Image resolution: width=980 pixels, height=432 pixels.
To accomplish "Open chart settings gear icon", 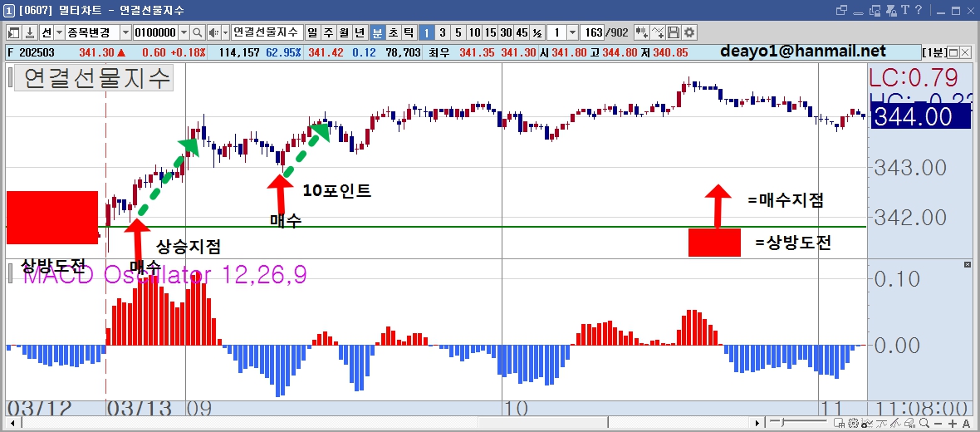I will (689, 32).
